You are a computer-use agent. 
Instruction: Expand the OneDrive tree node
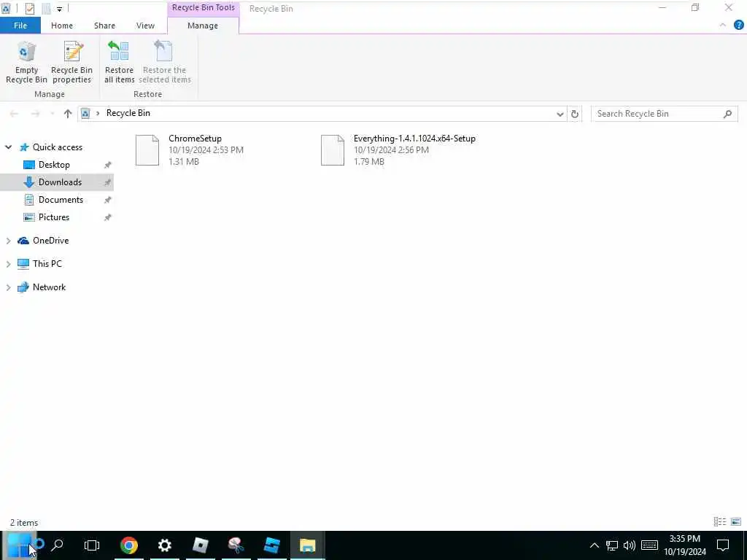(8, 241)
